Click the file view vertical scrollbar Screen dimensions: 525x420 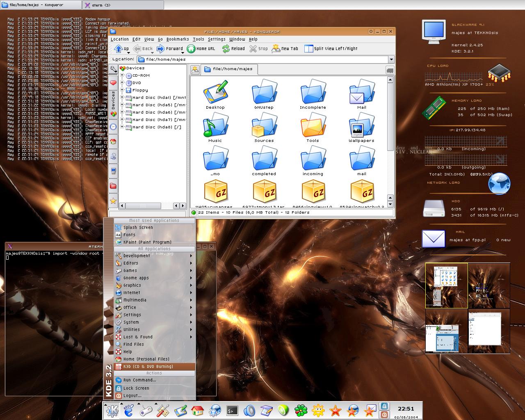click(x=390, y=142)
